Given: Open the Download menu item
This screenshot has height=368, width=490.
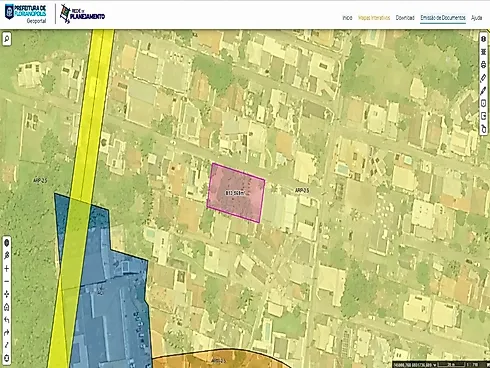Looking at the screenshot, I should click(x=405, y=18).
